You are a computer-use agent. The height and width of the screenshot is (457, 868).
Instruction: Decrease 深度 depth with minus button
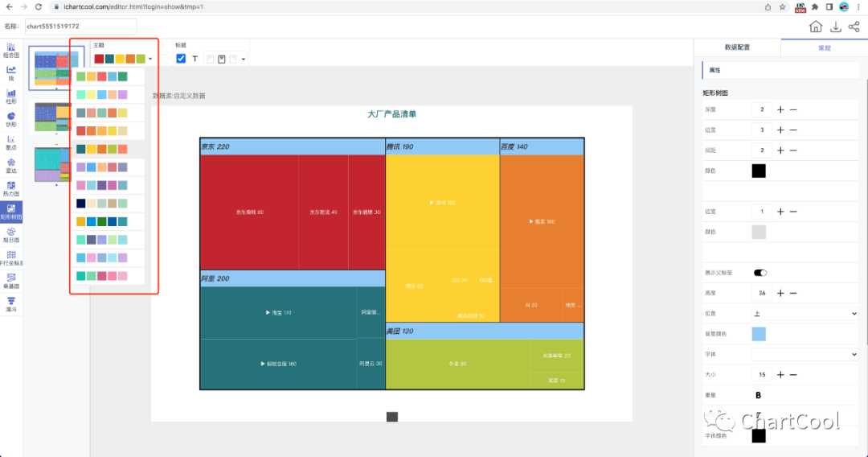click(793, 109)
